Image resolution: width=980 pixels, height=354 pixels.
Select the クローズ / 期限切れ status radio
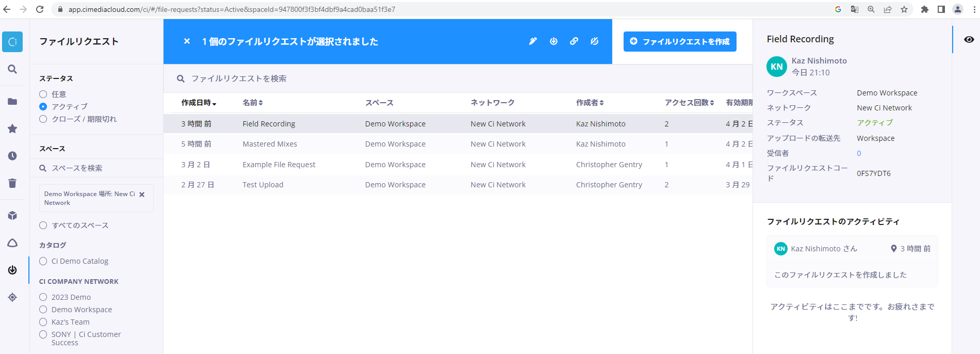[x=43, y=119]
